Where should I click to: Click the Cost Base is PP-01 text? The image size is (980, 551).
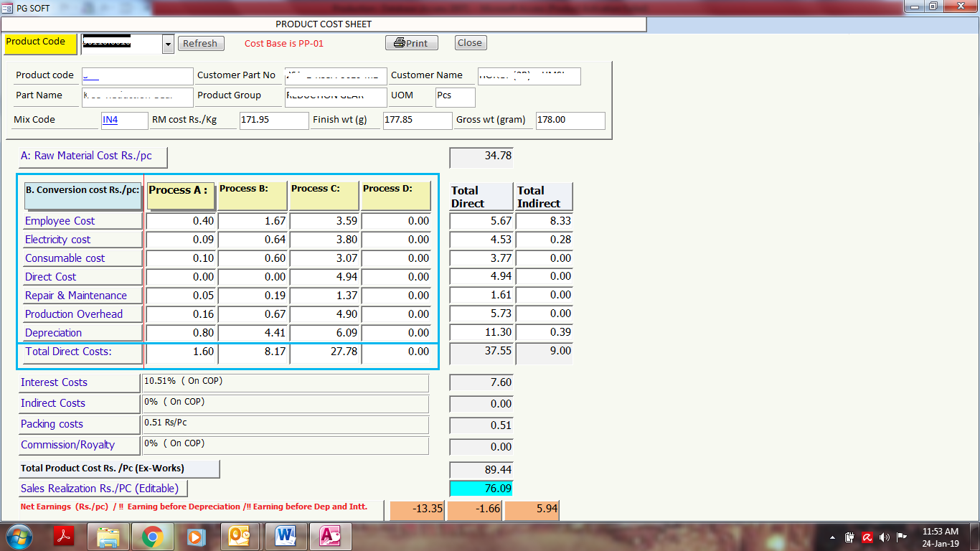click(x=284, y=44)
